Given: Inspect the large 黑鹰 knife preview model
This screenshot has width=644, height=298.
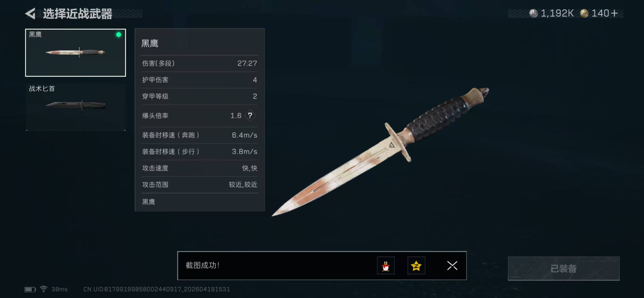Looking at the screenshot, I should tap(380, 152).
